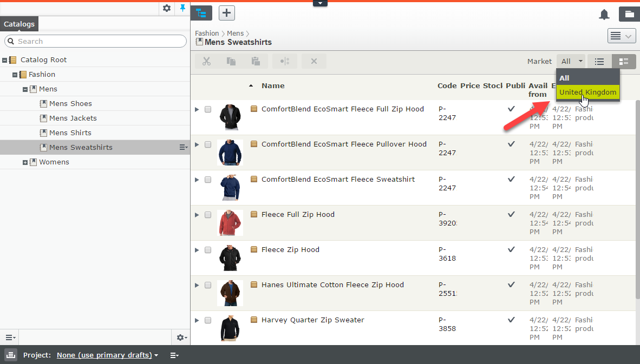Open Hanes Ultimate Cotton Fleece Zip Hood
This screenshot has width=640, height=364.
coord(332,285)
